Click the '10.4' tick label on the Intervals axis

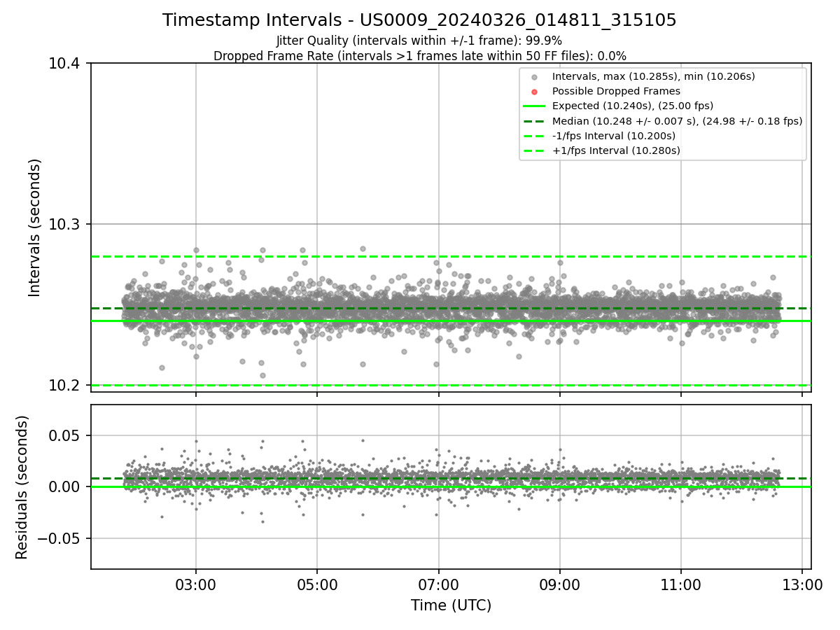[64, 64]
